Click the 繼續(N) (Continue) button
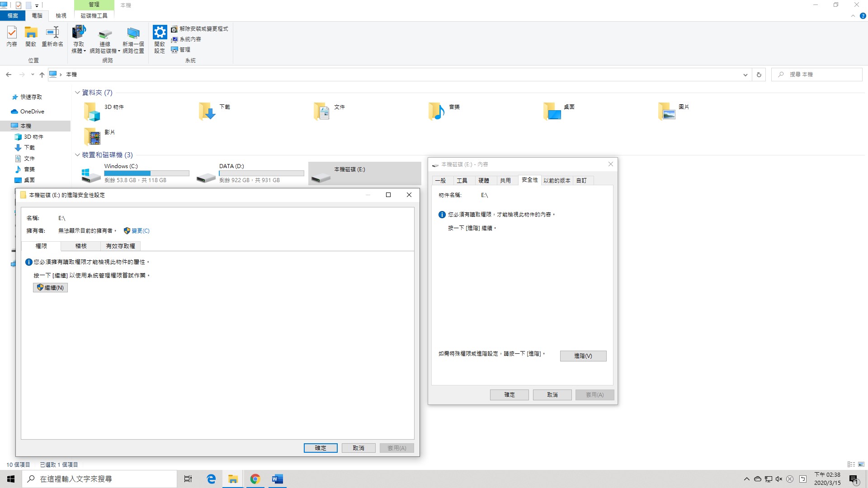Image resolution: width=868 pixels, height=488 pixels. coord(50,288)
